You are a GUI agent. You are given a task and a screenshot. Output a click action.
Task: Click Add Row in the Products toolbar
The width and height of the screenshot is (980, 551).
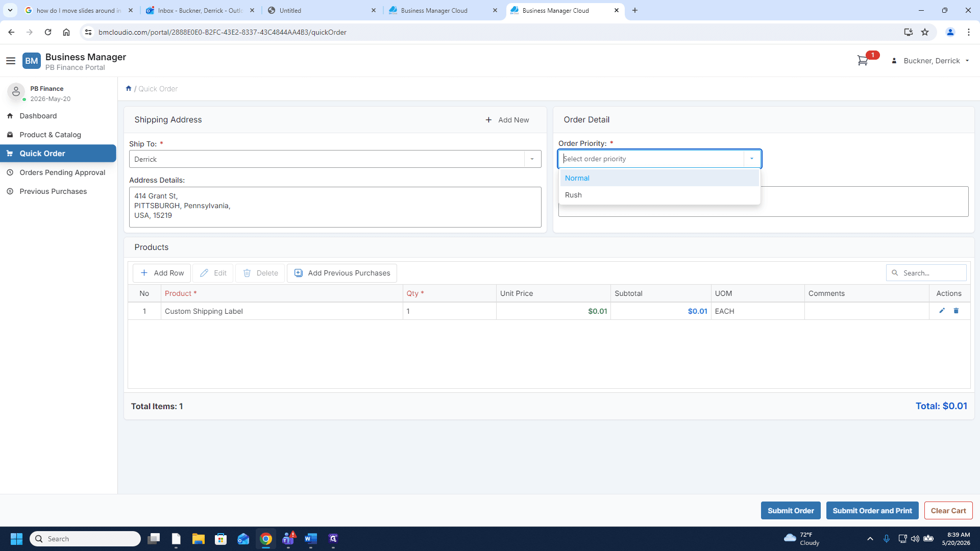[162, 273]
